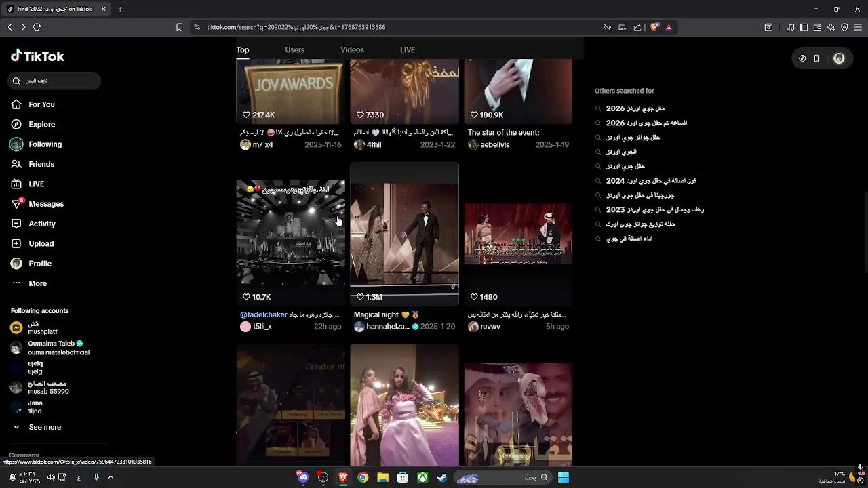This screenshot has width=868, height=488.
Task: Toggle the browser sidebar panel
Action: 804,27
